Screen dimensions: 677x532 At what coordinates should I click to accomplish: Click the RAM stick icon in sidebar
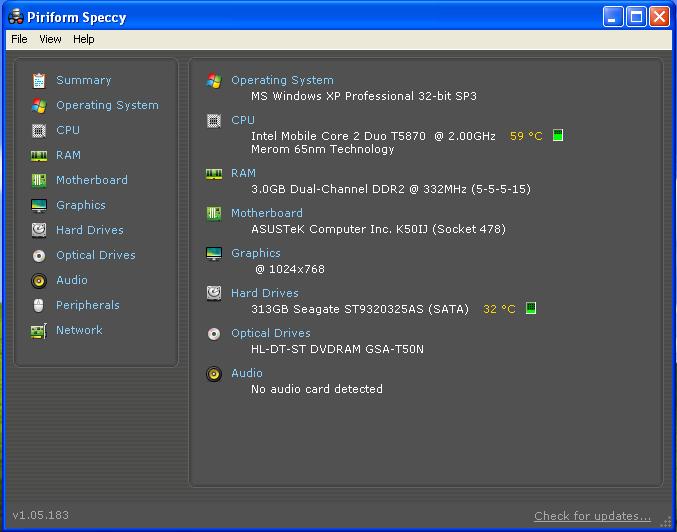coord(39,155)
